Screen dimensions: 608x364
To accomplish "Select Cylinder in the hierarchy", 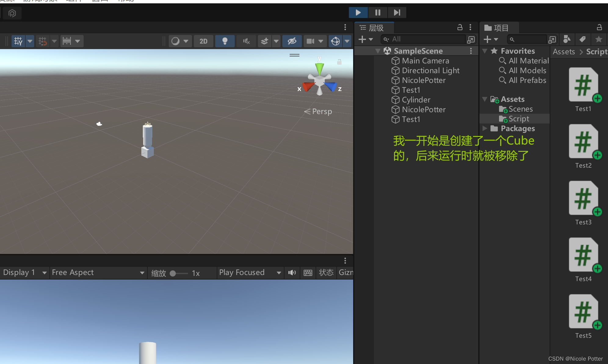I will tap(416, 100).
